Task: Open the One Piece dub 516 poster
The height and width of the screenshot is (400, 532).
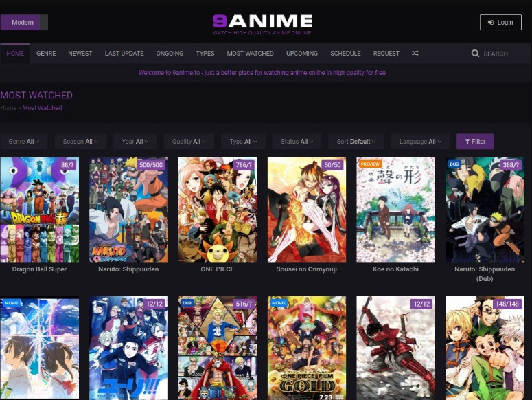Action: (218, 348)
